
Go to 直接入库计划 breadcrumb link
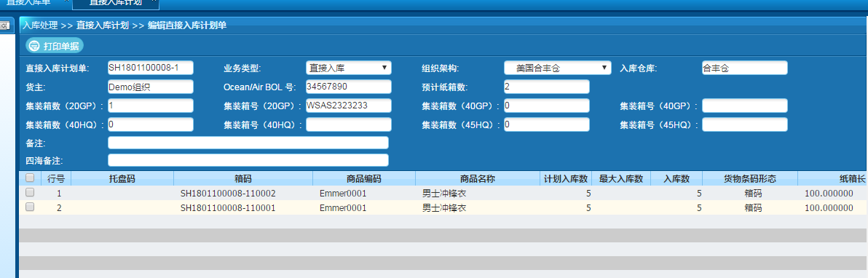[x=103, y=25]
